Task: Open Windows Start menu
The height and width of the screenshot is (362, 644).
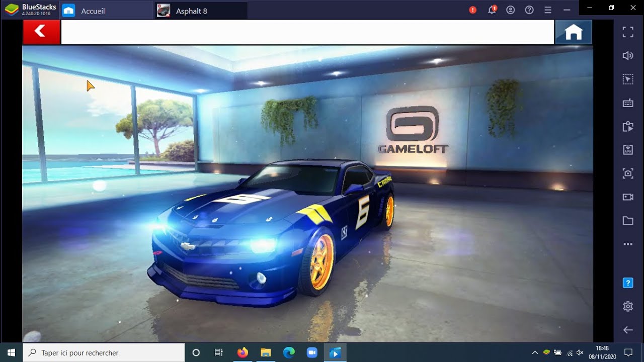Action: [11, 352]
